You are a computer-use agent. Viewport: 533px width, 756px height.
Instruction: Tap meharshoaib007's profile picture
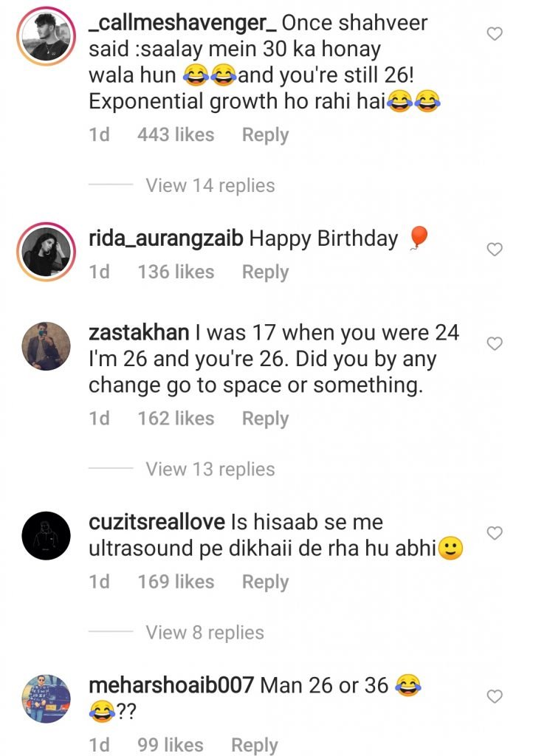[43, 699]
